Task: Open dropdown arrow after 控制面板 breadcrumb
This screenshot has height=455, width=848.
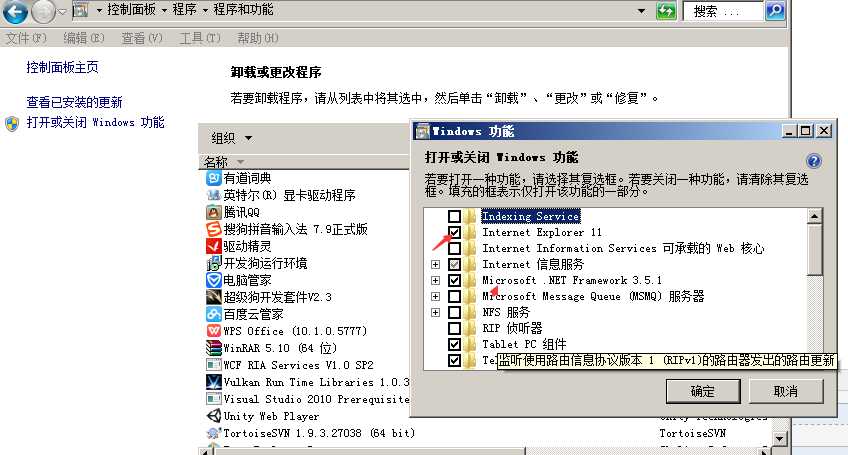Action: pos(164,10)
